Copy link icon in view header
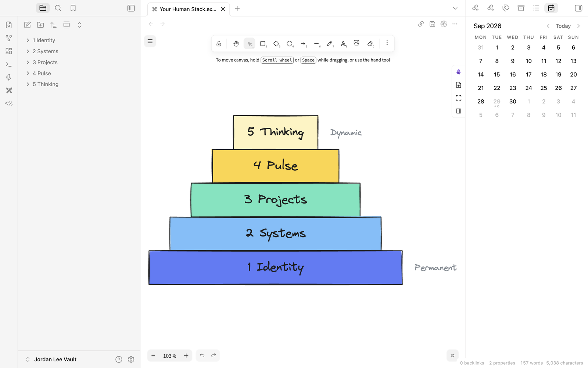The image size is (588, 368). [421, 24]
